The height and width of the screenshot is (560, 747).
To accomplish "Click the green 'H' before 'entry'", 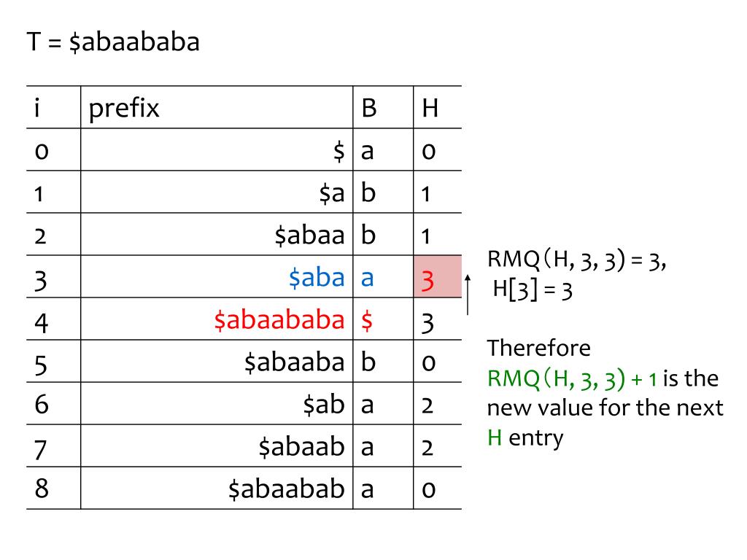I will click(x=495, y=437).
